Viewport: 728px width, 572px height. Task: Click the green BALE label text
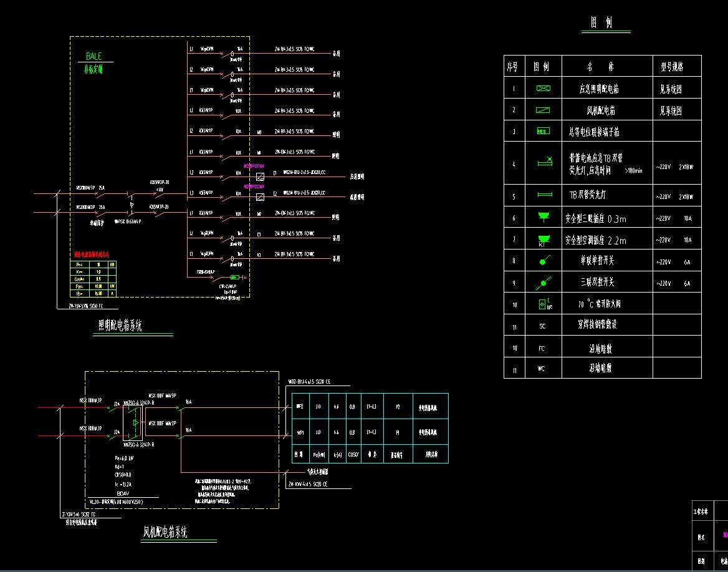click(x=93, y=56)
